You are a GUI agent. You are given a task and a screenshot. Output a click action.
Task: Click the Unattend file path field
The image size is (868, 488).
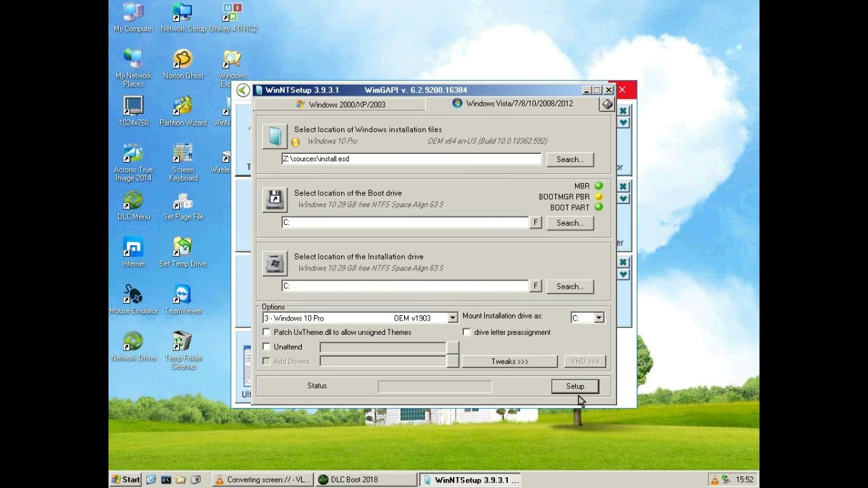382,347
